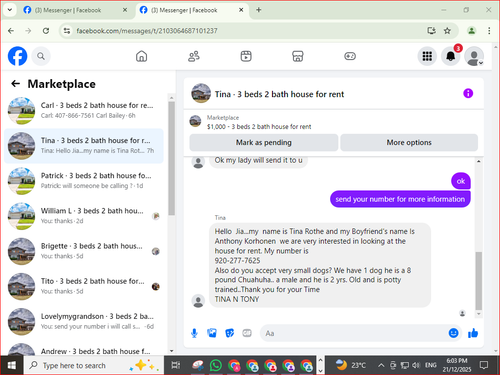The width and height of the screenshot is (500, 375).
Task: Open the Facebook search icon
Action: pyautogui.click(x=41, y=56)
